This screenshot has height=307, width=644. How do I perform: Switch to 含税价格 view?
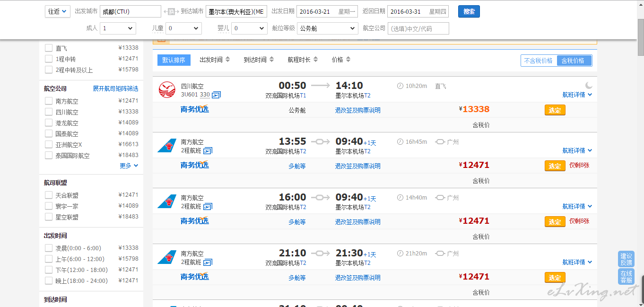(x=574, y=61)
